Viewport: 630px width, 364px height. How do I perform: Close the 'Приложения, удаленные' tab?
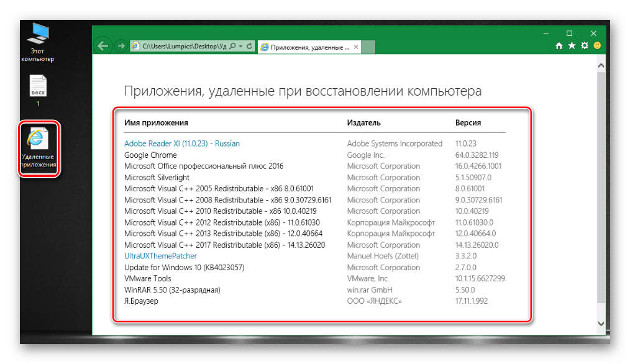[356, 47]
